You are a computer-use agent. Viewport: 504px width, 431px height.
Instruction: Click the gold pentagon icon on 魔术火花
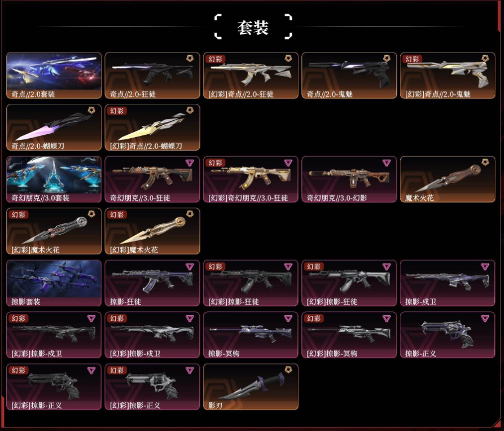pyautogui.click(x=485, y=162)
